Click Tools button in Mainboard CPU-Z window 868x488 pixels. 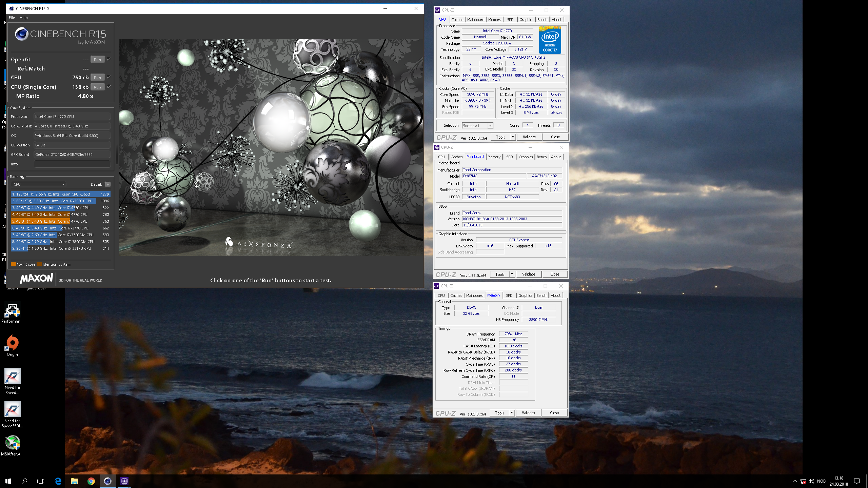[500, 274]
